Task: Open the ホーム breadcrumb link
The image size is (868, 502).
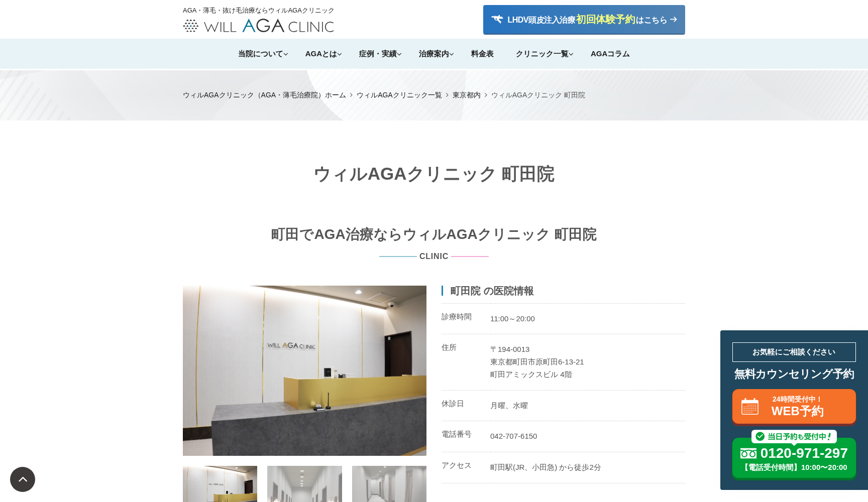Action: point(335,95)
